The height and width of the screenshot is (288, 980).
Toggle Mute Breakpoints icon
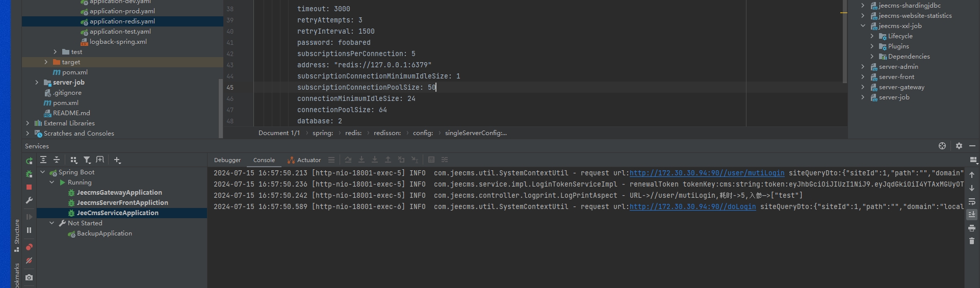click(x=29, y=260)
